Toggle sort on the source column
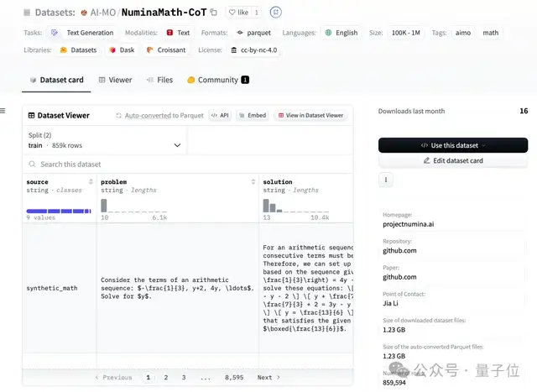Viewport: 537px width, 392px height. tap(91, 182)
